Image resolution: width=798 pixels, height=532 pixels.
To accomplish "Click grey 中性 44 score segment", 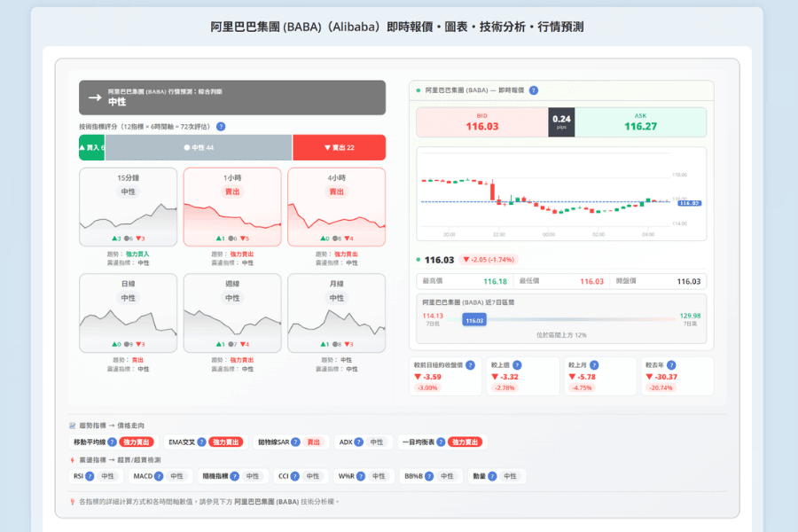I will pos(199,148).
